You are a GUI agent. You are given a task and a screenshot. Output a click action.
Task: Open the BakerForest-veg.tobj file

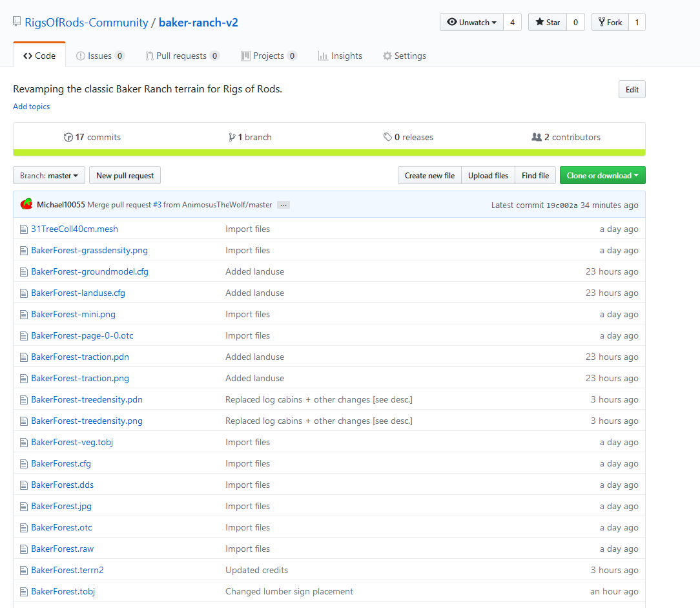(72, 442)
